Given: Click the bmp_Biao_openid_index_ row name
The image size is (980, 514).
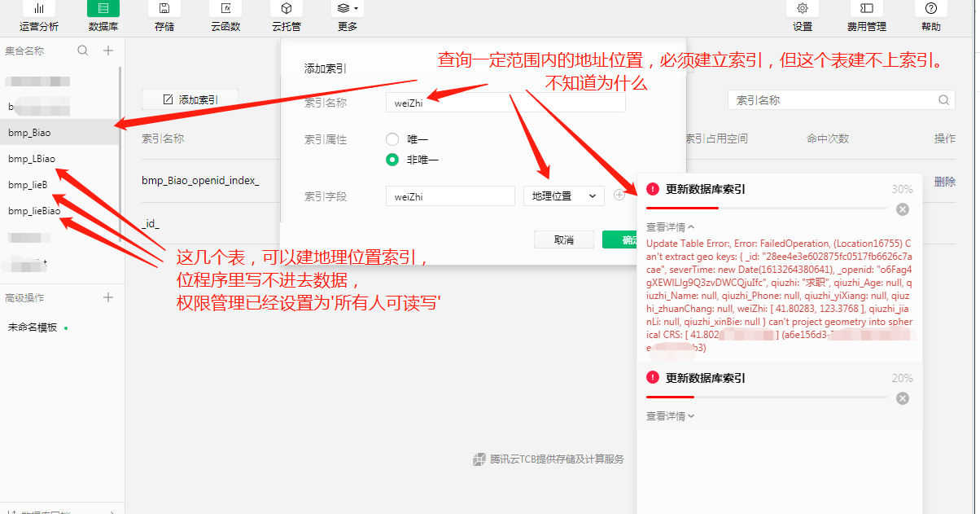Looking at the screenshot, I should coord(200,181).
